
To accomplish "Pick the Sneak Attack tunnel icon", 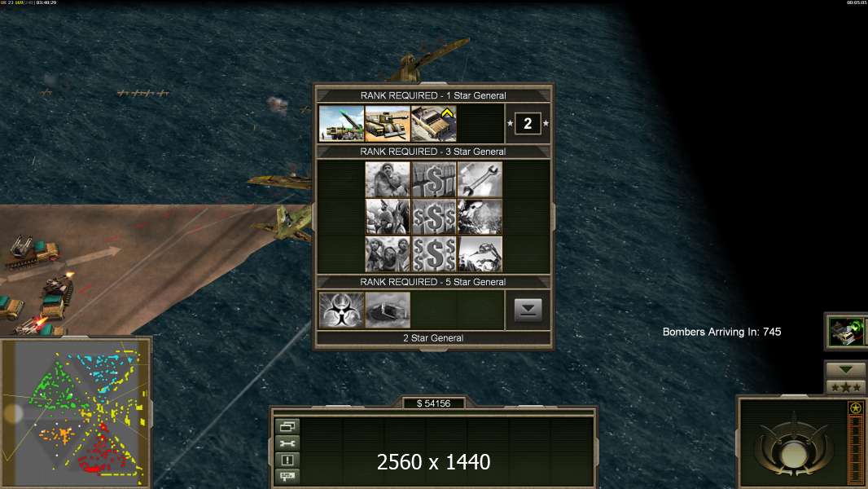I will pyautogui.click(x=388, y=311).
